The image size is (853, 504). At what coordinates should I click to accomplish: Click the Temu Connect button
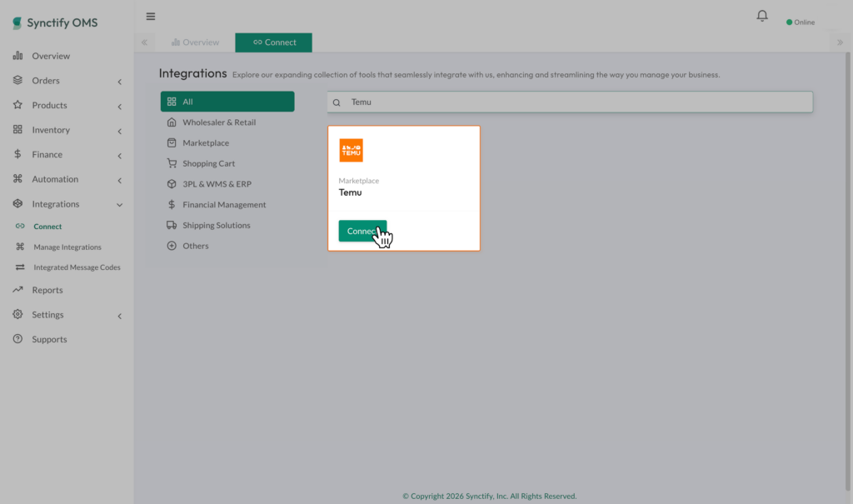pyautogui.click(x=362, y=231)
